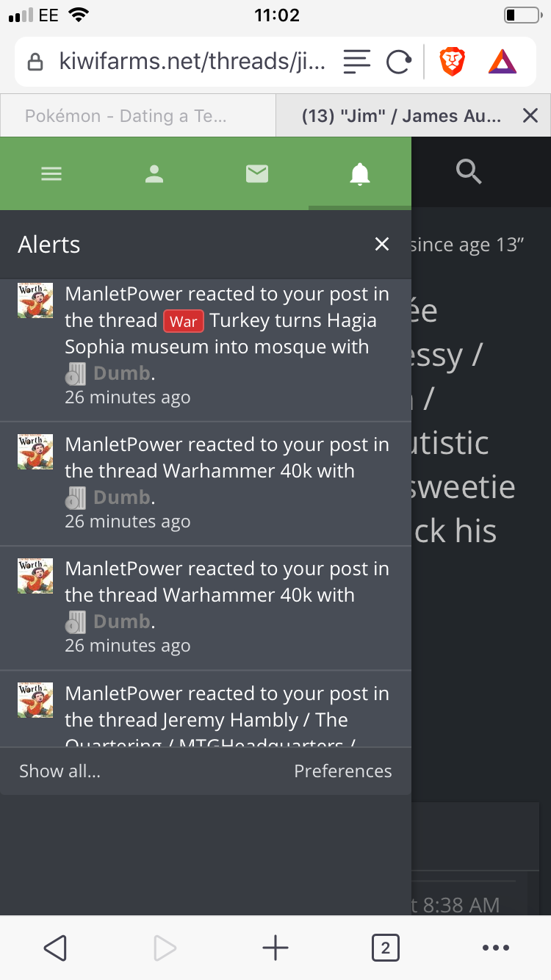Open the hamburger navigation menu icon
The image size is (551, 980).
point(51,174)
